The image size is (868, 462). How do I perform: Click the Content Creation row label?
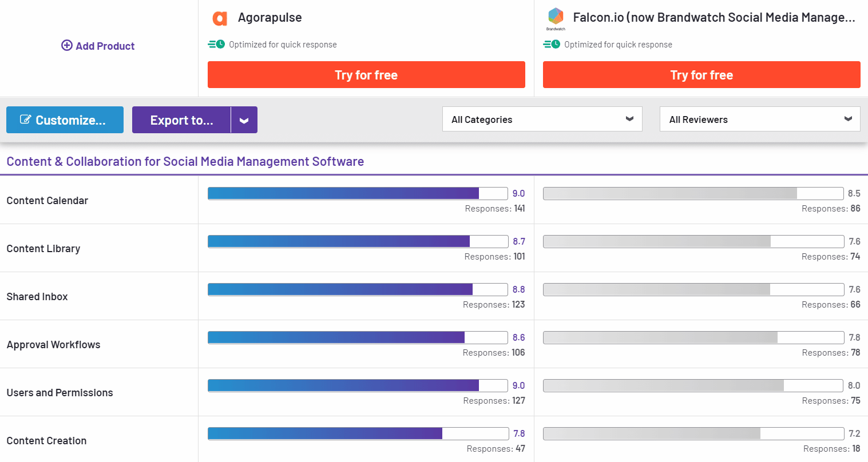46,440
